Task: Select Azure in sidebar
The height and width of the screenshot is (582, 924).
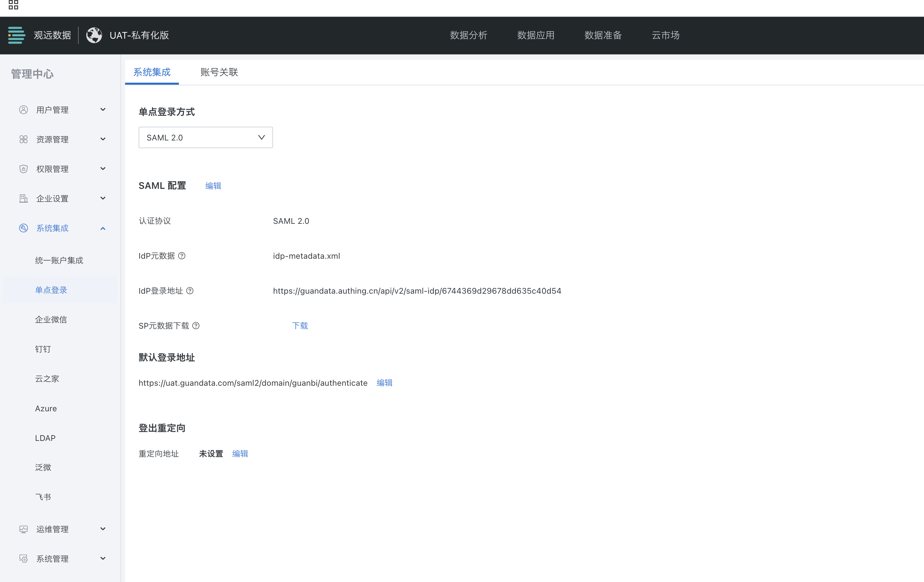Action: 46,409
